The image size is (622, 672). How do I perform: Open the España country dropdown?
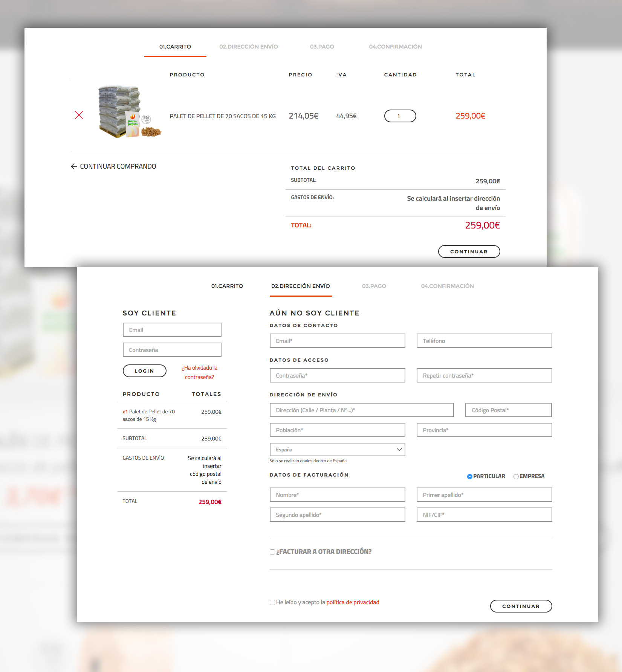coord(337,450)
